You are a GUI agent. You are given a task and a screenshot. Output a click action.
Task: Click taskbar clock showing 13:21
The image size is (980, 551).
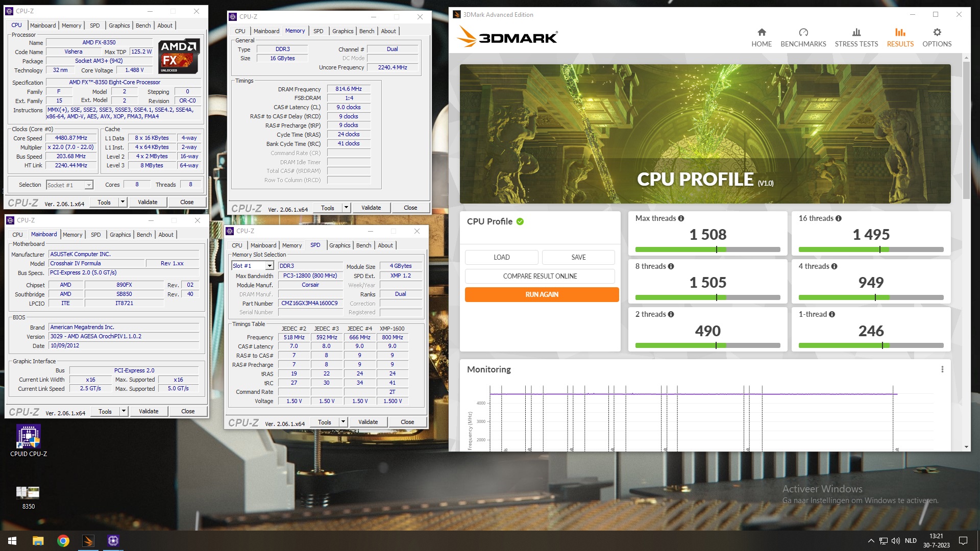click(936, 541)
